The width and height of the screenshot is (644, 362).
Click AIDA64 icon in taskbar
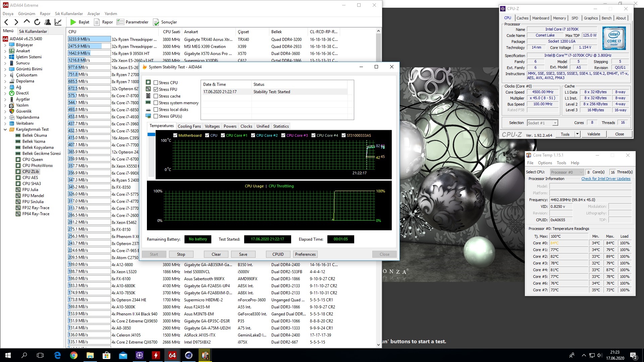click(172, 355)
